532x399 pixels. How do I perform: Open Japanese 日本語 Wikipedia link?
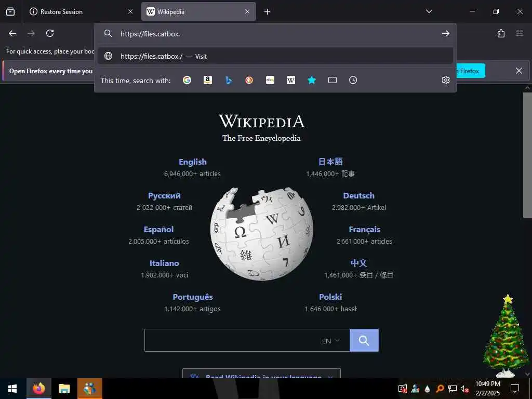coord(330,162)
